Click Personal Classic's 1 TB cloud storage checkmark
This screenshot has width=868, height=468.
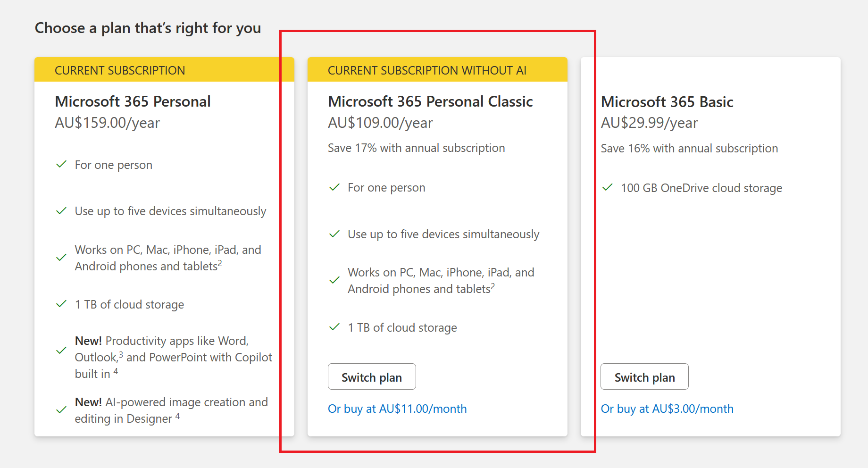[x=334, y=327]
